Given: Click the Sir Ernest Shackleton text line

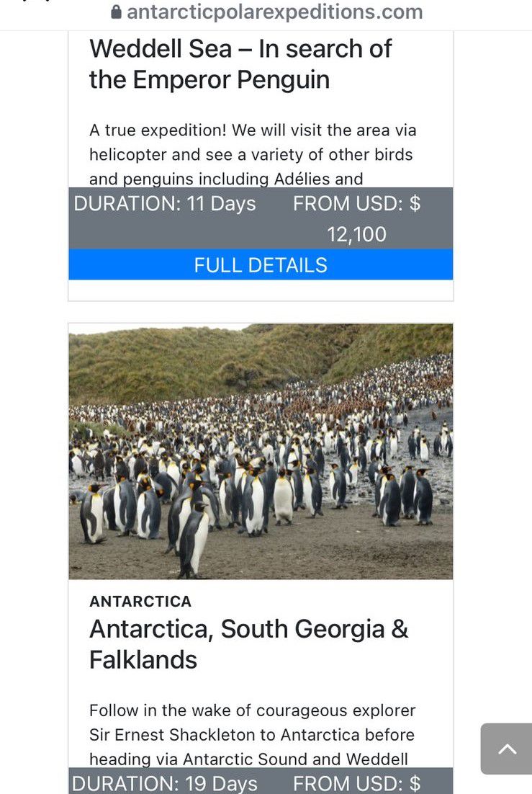Looking at the screenshot, I should [252, 735].
